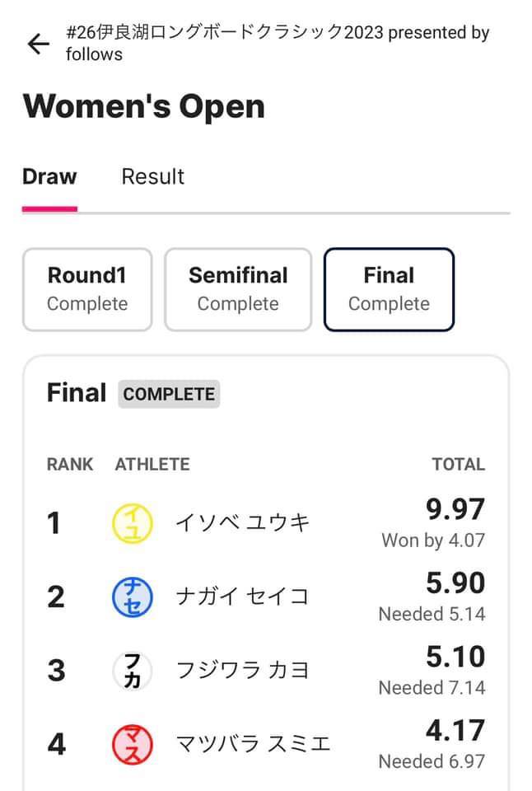Tap the 4.17 total score
This screenshot has height=791, width=532.
pos(455,730)
